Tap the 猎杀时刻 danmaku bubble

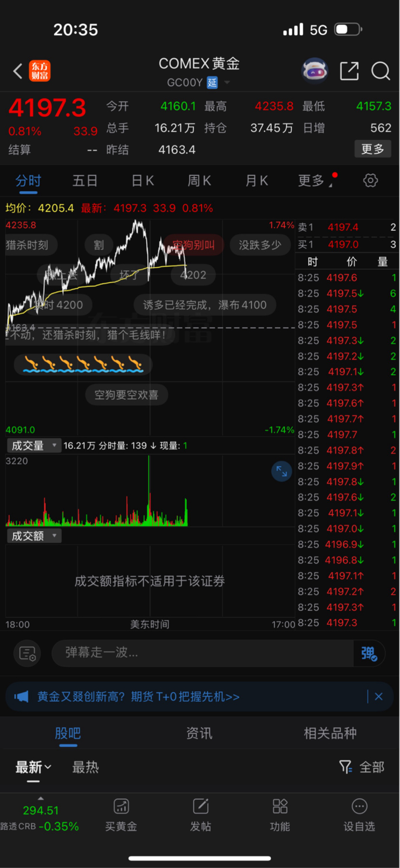(30, 245)
